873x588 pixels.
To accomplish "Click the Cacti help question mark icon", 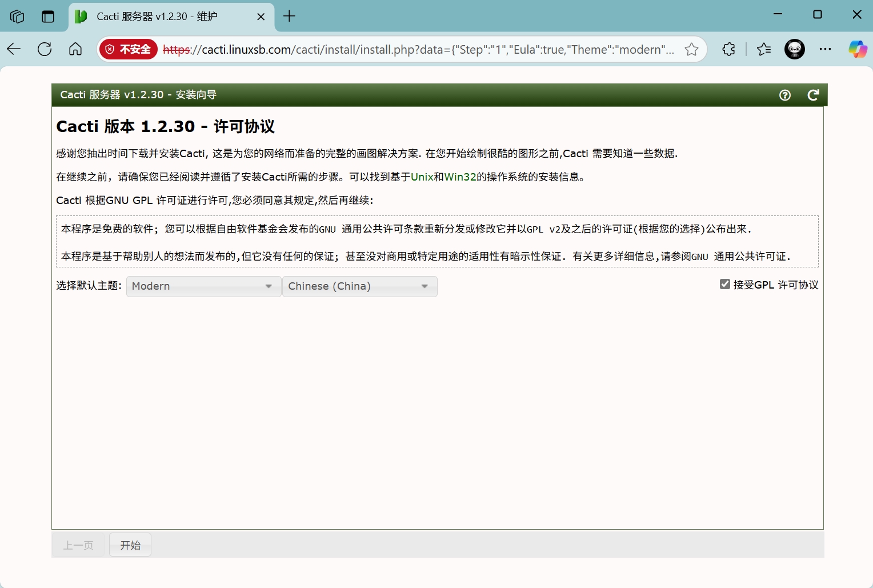I will pyautogui.click(x=785, y=95).
